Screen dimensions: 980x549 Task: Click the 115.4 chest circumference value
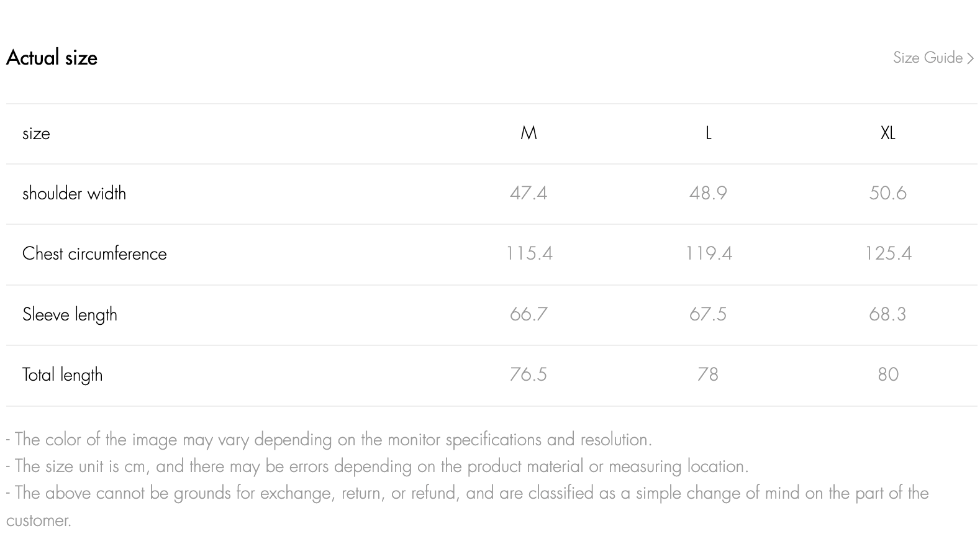pos(529,253)
